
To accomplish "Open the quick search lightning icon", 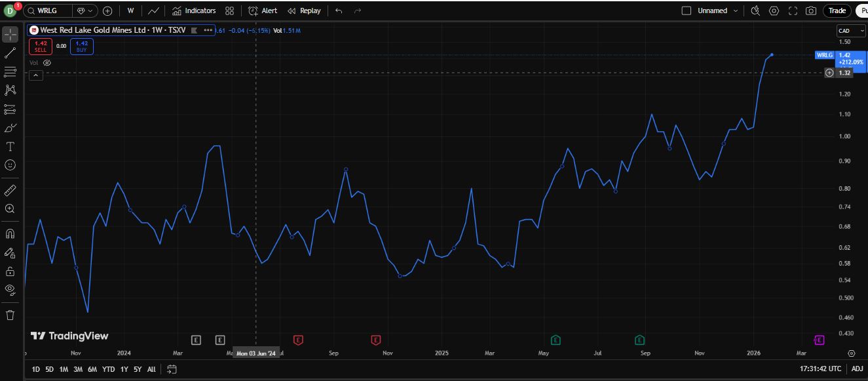I will click(755, 10).
